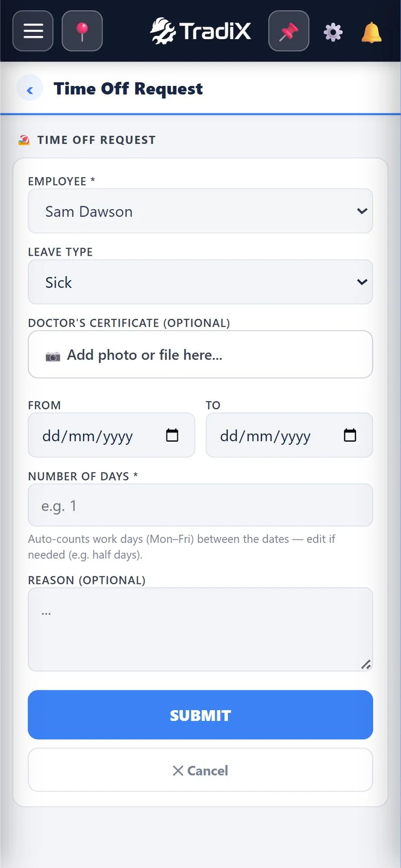Focus the Number of Days input

click(200, 505)
